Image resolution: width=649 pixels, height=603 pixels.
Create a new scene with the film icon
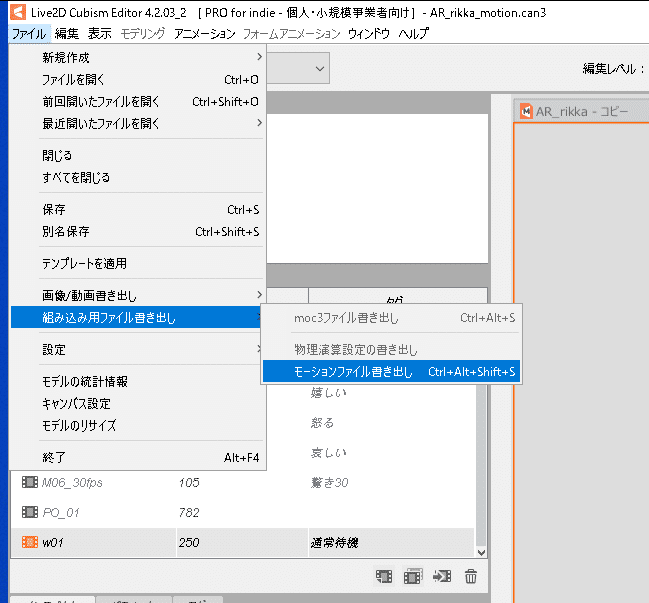click(384, 576)
